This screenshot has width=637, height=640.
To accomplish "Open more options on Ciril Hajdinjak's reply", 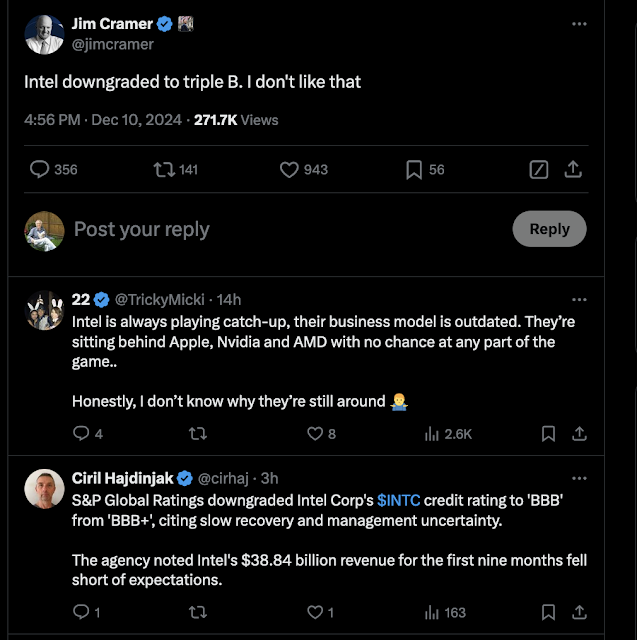I will (579, 477).
